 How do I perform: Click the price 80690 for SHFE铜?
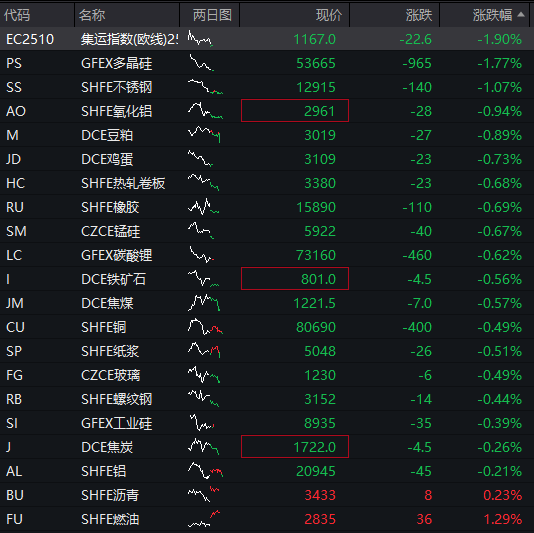(316, 327)
